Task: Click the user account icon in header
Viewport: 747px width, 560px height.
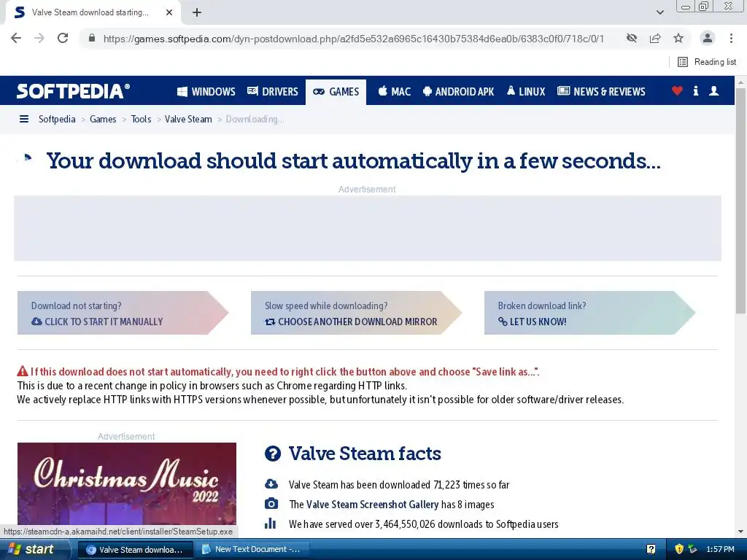Action: pyautogui.click(x=713, y=90)
